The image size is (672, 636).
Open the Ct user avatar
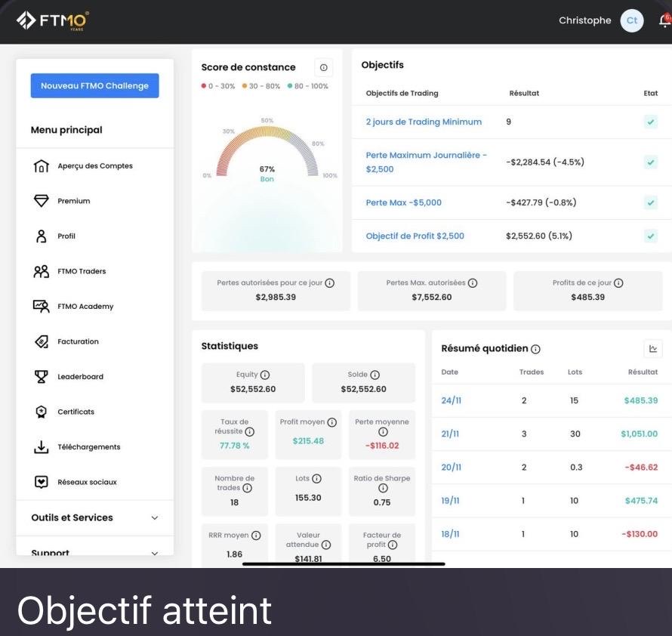[632, 20]
